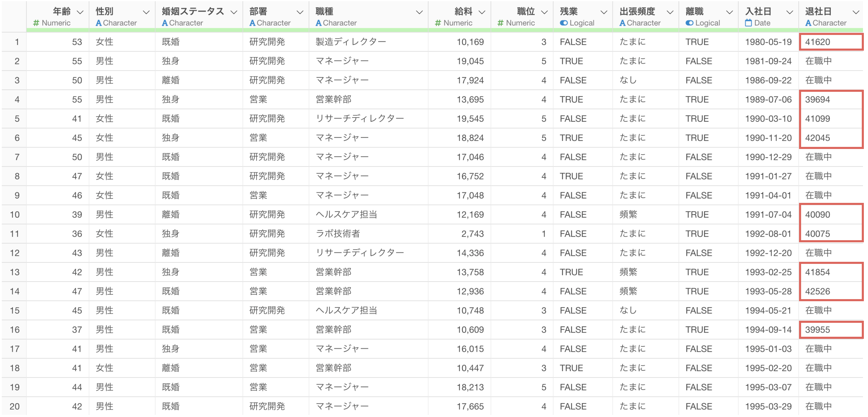
Task: Click the Numeric type icon under 職位
Action: tap(500, 23)
